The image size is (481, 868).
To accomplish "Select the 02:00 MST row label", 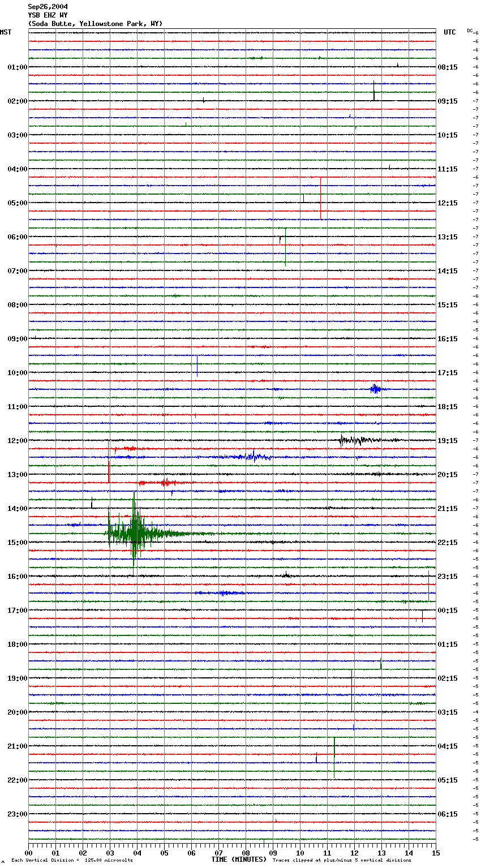I will tap(18, 101).
